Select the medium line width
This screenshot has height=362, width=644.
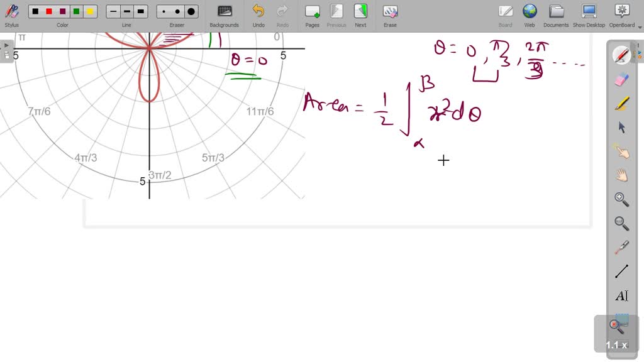(126, 11)
